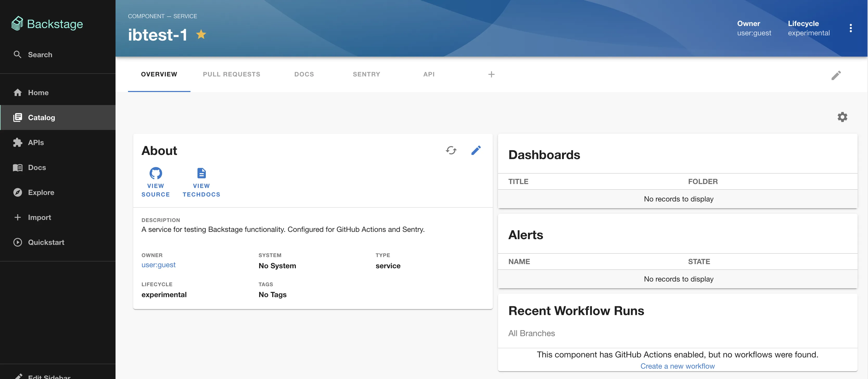The height and width of the screenshot is (379, 868).
Task: Click Create a new workflow link
Action: pyautogui.click(x=677, y=366)
